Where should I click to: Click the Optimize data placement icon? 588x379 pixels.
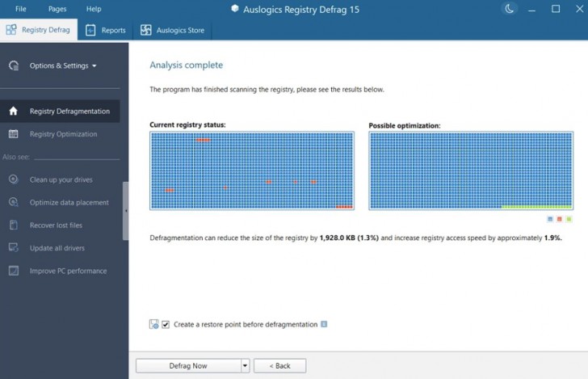click(x=13, y=202)
